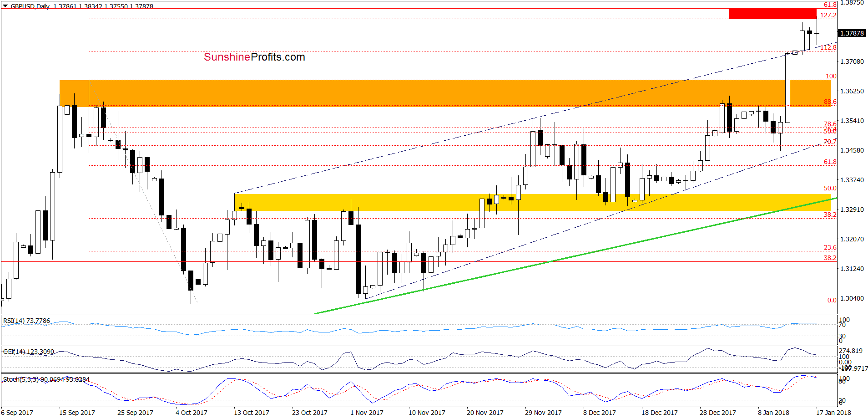Click the 0.0 Fibonacci level label

(x=832, y=300)
